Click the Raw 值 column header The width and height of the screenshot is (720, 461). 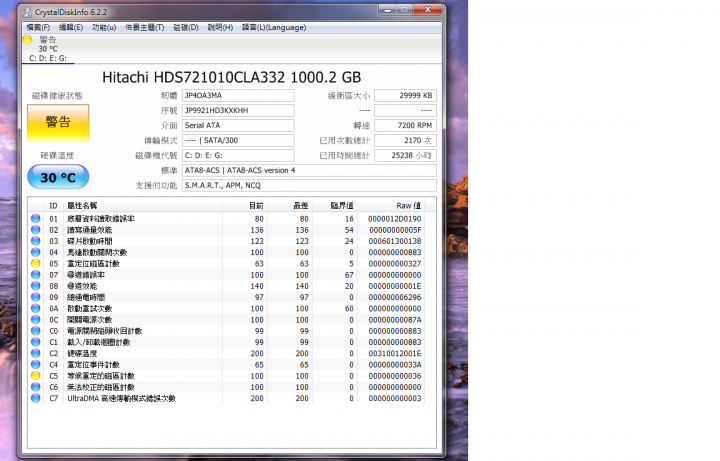pos(391,206)
